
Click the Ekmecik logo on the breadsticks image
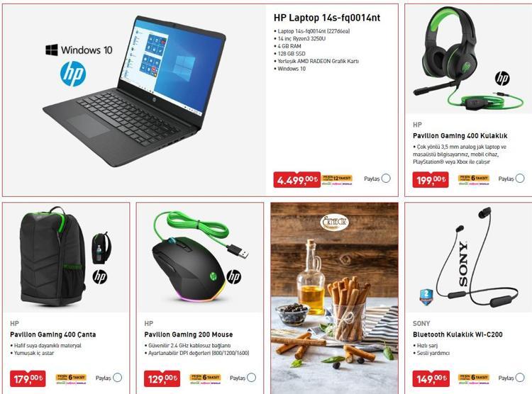coord(335,223)
